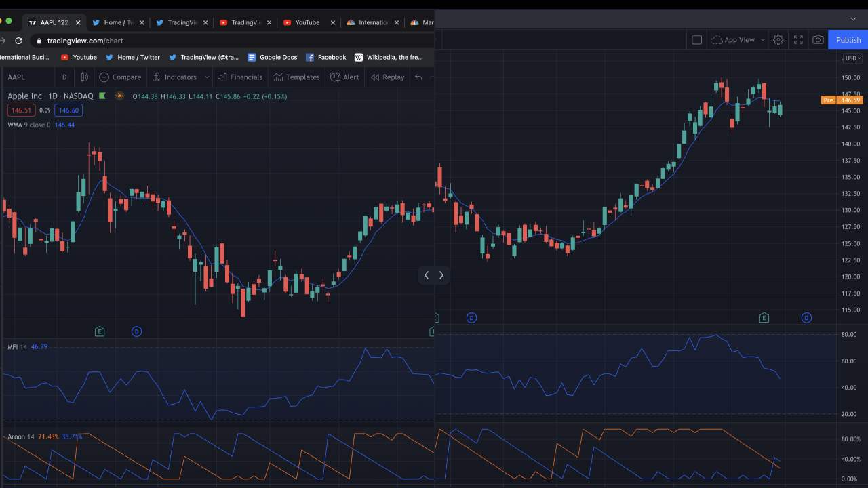Click the collapse chevron at top right
868x488 pixels.
tap(853, 19)
